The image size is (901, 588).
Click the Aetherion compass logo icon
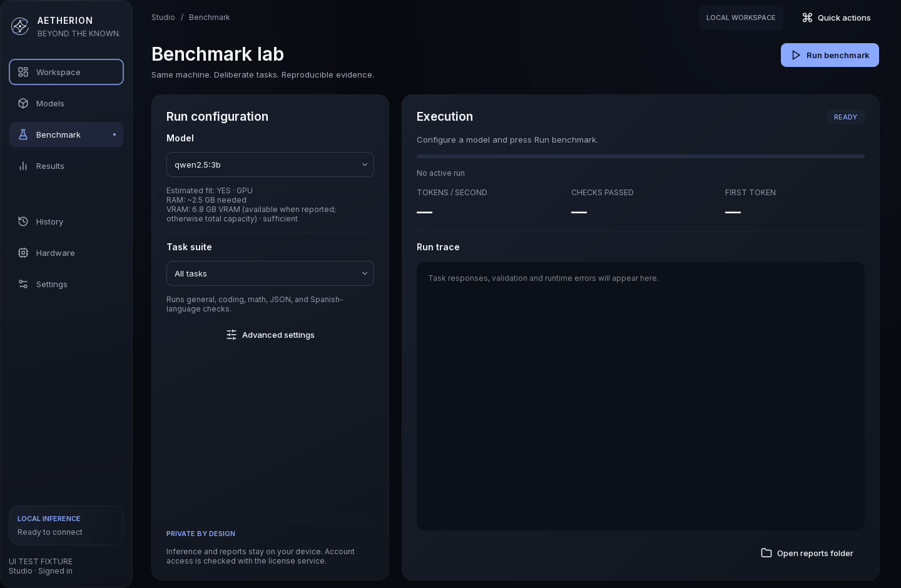pos(20,26)
